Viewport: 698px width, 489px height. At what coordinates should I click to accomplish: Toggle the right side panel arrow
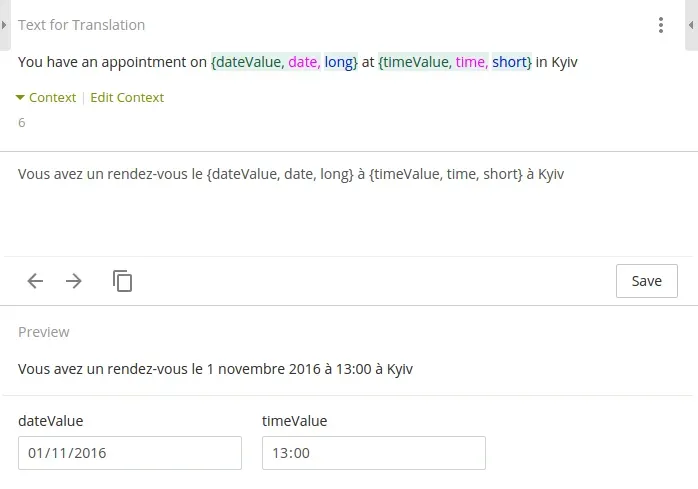pos(692,24)
